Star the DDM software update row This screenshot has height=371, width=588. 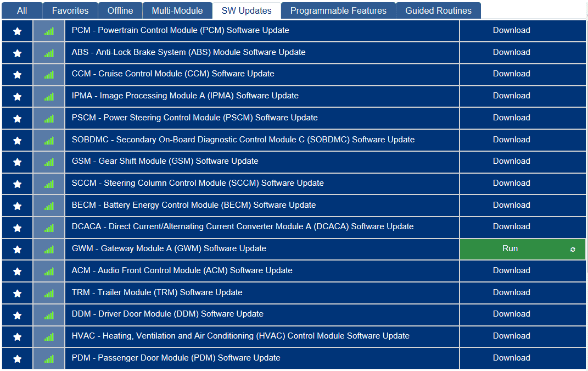point(17,314)
